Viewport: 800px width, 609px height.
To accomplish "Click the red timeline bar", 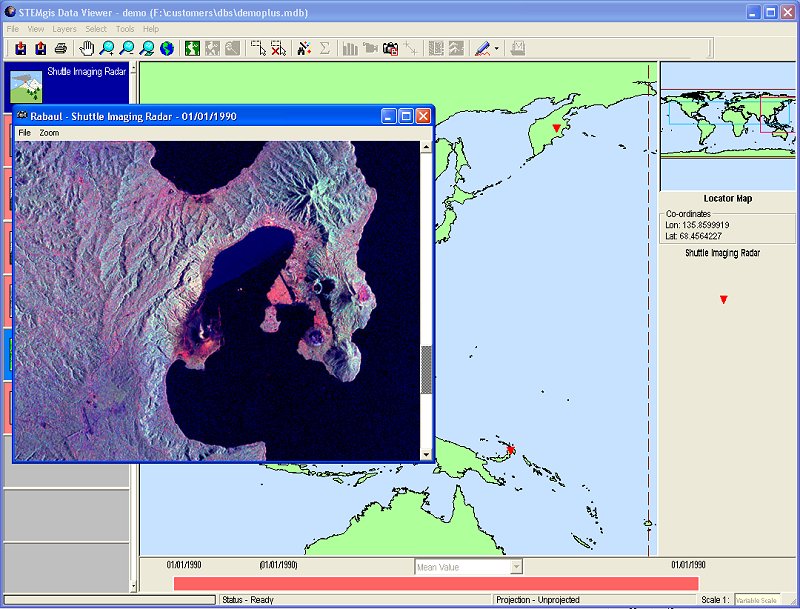I will [x=435, y=583].
